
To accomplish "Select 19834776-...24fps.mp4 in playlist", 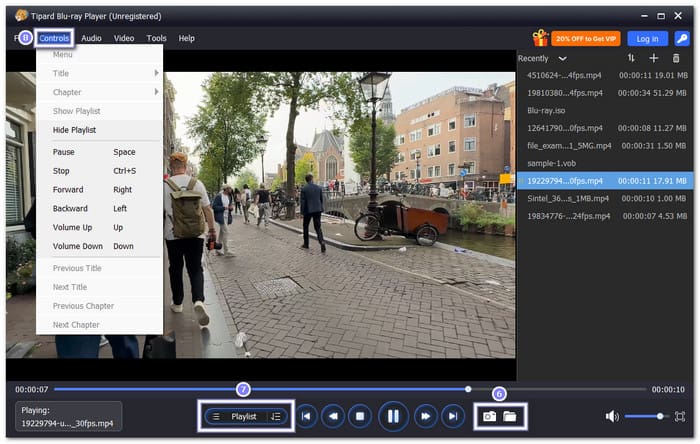I will coord(605,216).
